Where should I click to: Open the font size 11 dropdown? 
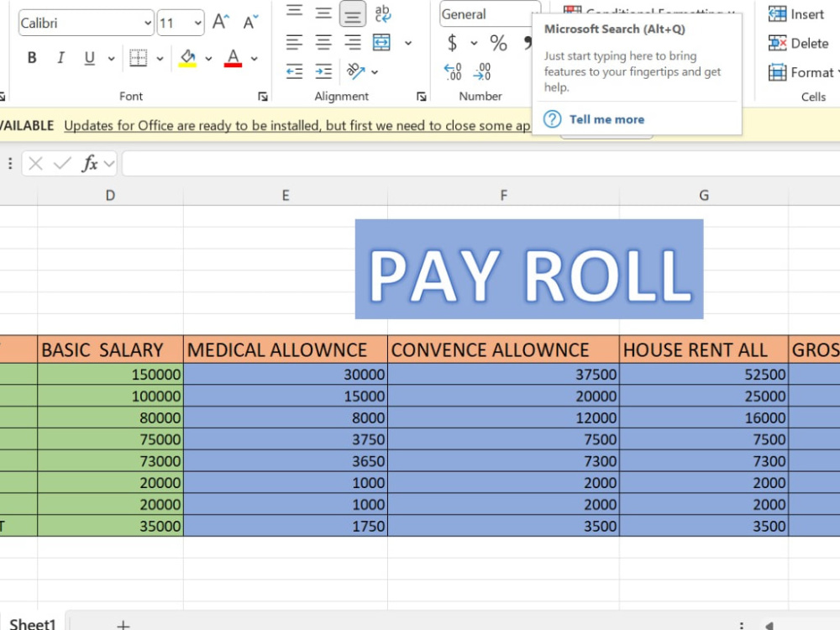pyautogui.click(x=197, y=23)
